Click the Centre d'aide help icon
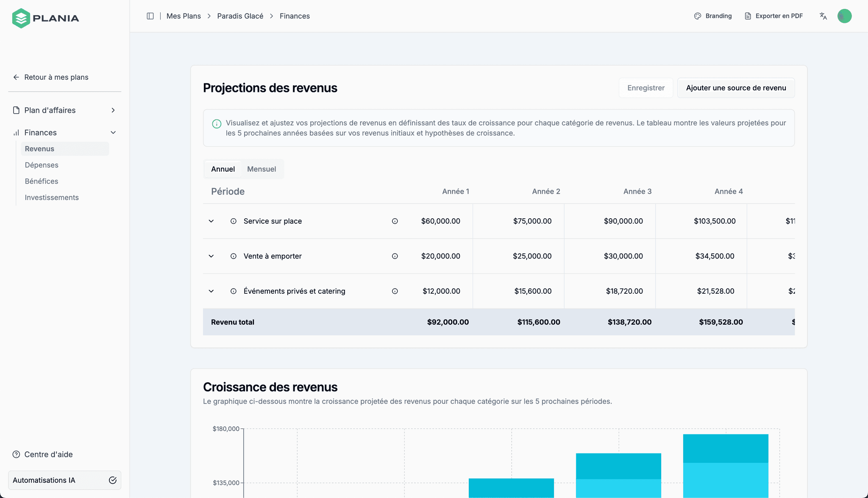 [16, 454]
